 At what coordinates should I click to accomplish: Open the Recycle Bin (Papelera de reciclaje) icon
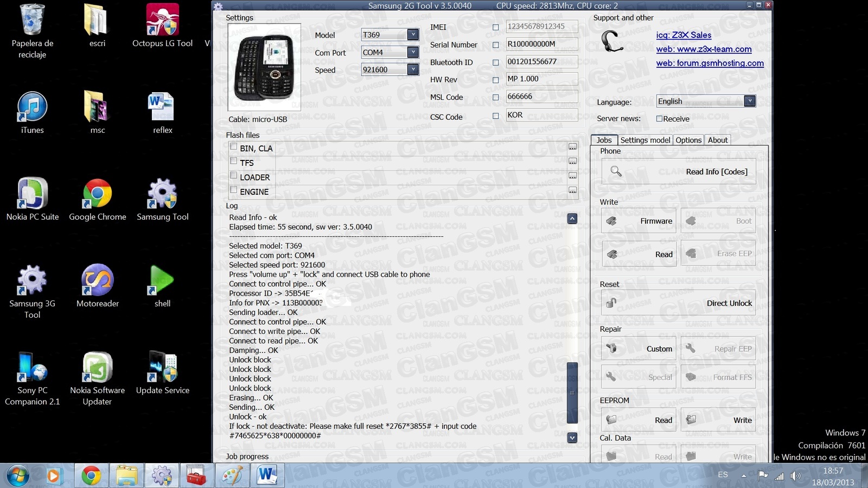point(32,30)
